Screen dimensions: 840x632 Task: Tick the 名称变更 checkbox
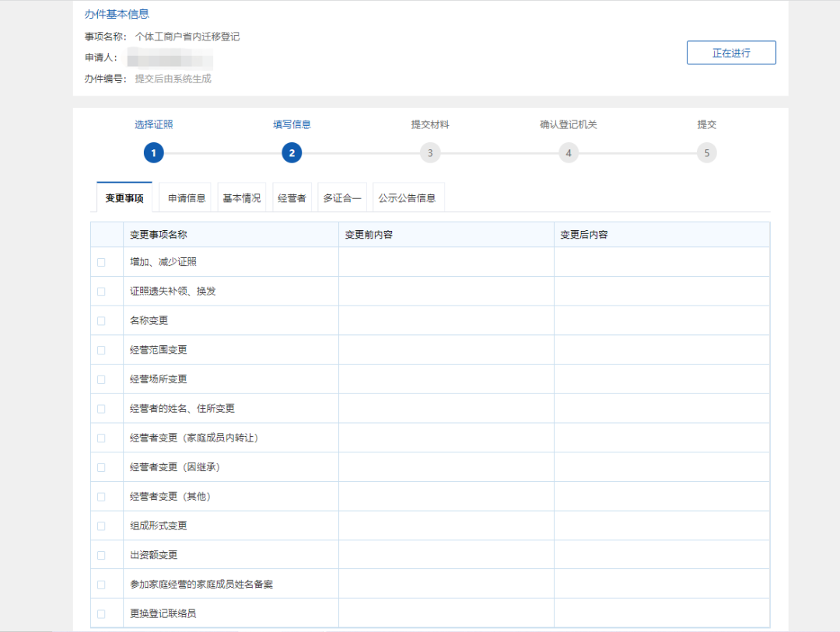pyautogui.click(x=101, y=321)
